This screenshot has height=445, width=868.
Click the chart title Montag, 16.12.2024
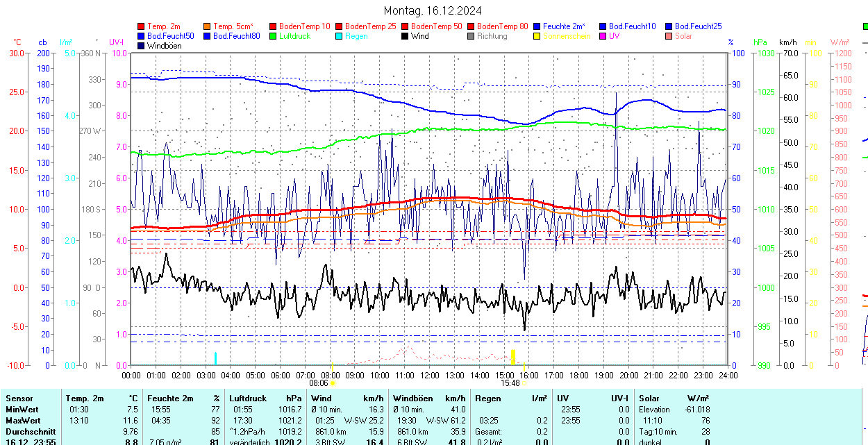(433, 10)
